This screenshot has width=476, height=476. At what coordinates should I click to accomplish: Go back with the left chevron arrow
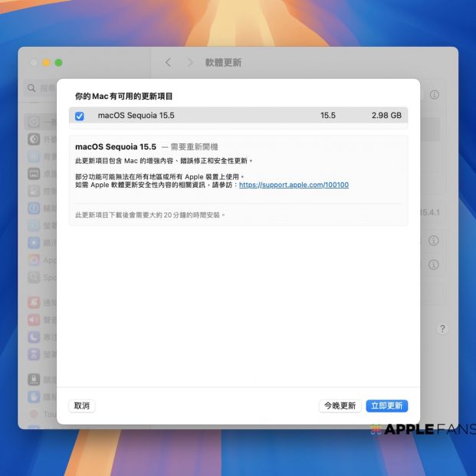[169, 62]
